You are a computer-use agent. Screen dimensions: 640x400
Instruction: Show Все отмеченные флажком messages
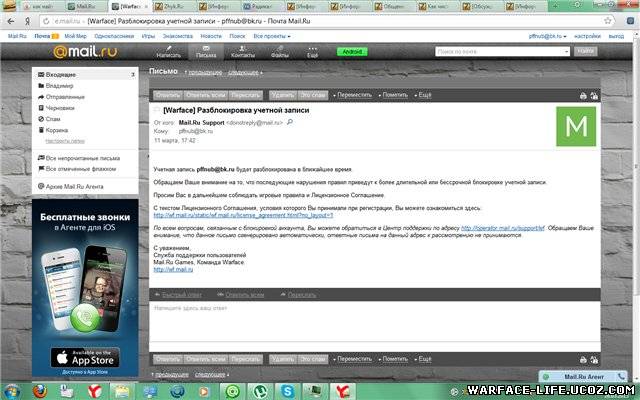point(77,169)
